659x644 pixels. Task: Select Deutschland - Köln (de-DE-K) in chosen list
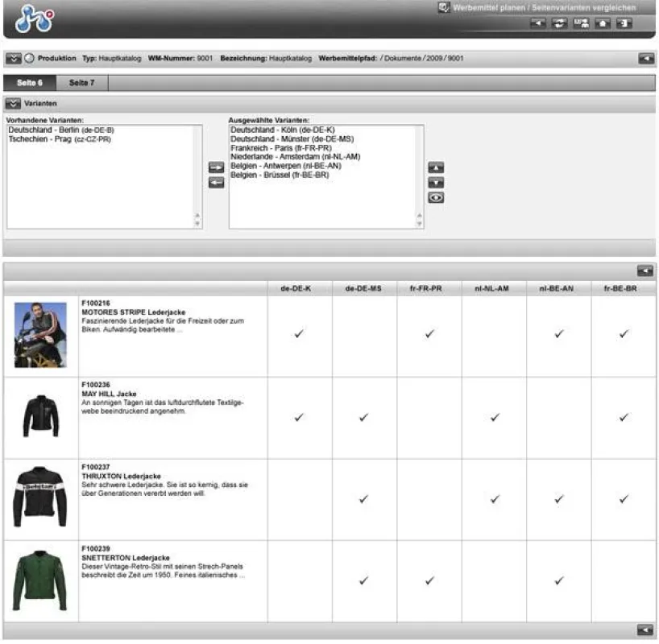pos(283,130)
